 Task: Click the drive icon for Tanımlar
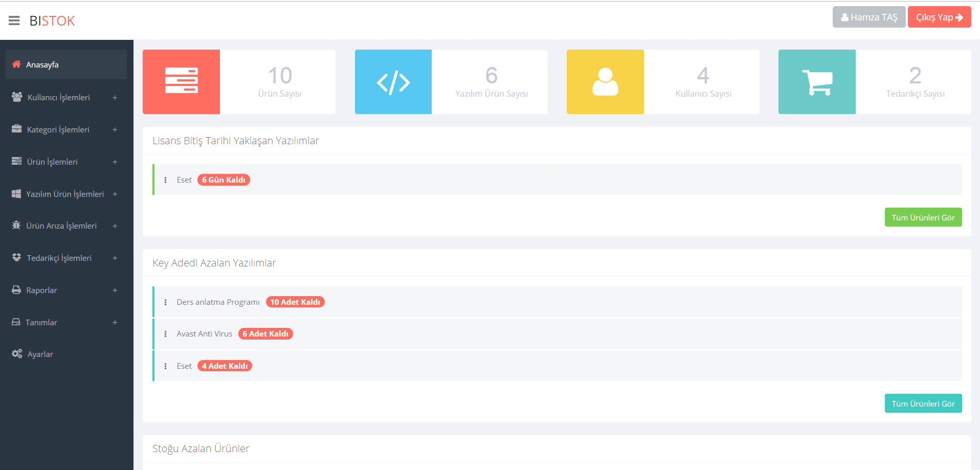coord(16,322)
